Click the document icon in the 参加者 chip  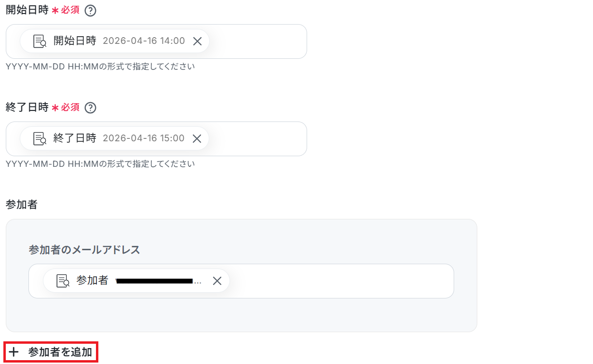coord(63,281)
